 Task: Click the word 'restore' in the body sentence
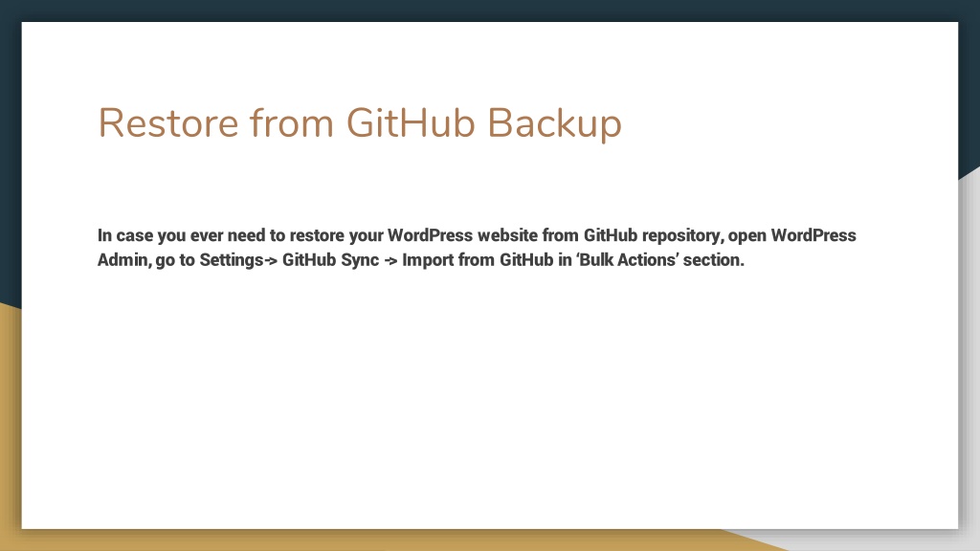[316, 235]
